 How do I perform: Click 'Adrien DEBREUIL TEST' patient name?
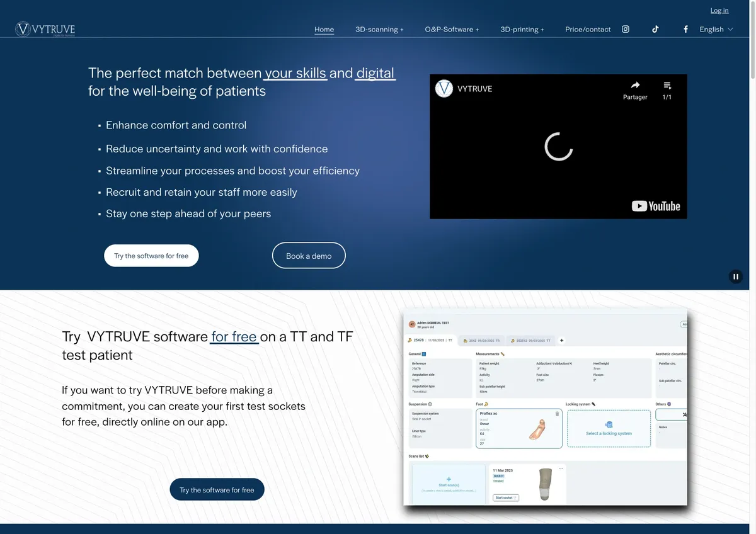[x=433, y=322]
